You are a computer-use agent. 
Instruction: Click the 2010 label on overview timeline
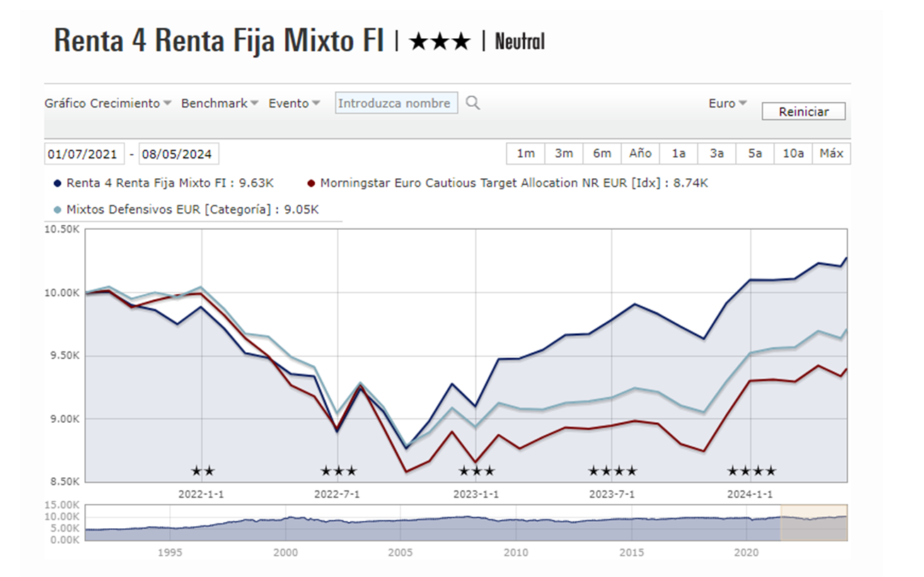coord(516,552)
